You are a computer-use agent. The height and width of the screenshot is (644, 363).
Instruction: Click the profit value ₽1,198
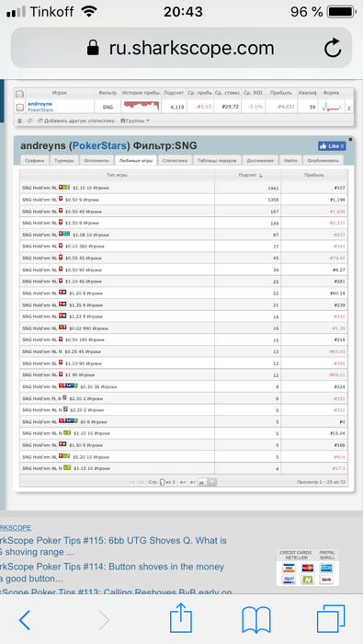click(x=337, y=200)
